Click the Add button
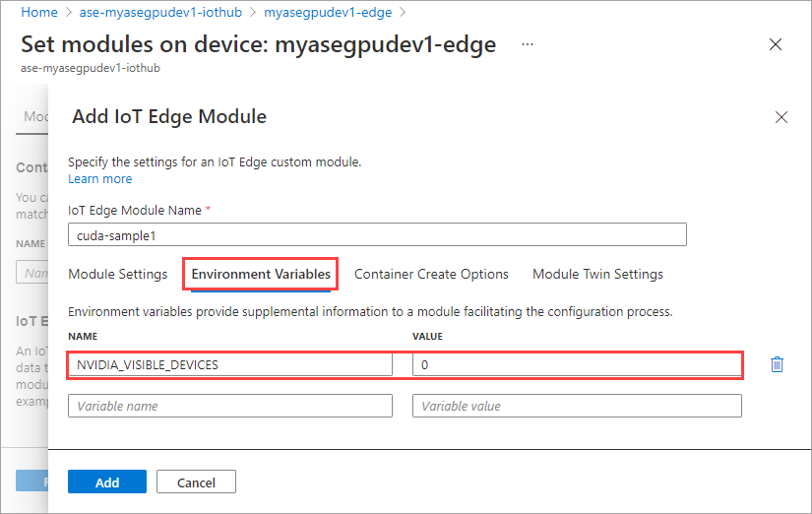Viewport: 812px width, 514px height. point(107,482)
